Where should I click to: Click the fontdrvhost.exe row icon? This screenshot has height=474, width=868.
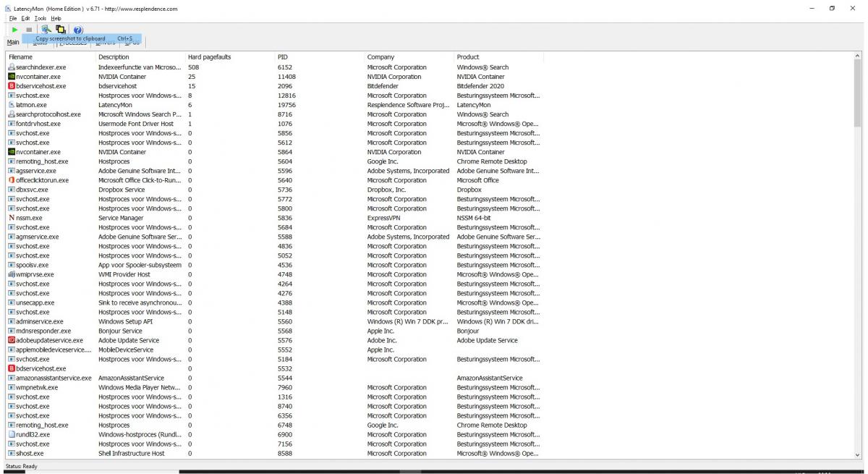pos(12,124)
